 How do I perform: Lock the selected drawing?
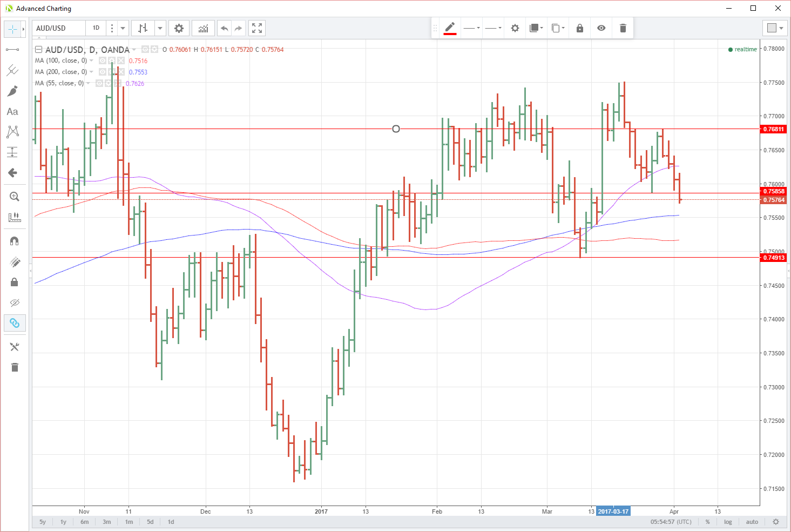tap(580, 28)
